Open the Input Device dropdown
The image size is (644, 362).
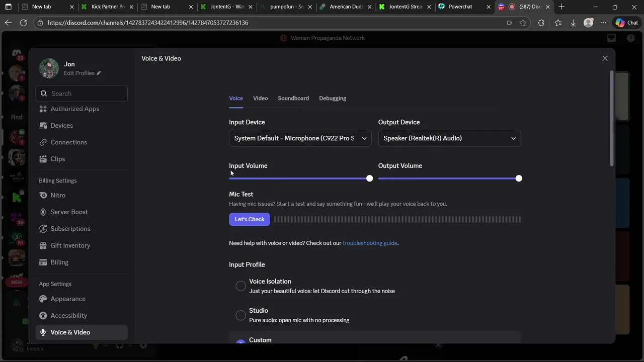(300, 138)
